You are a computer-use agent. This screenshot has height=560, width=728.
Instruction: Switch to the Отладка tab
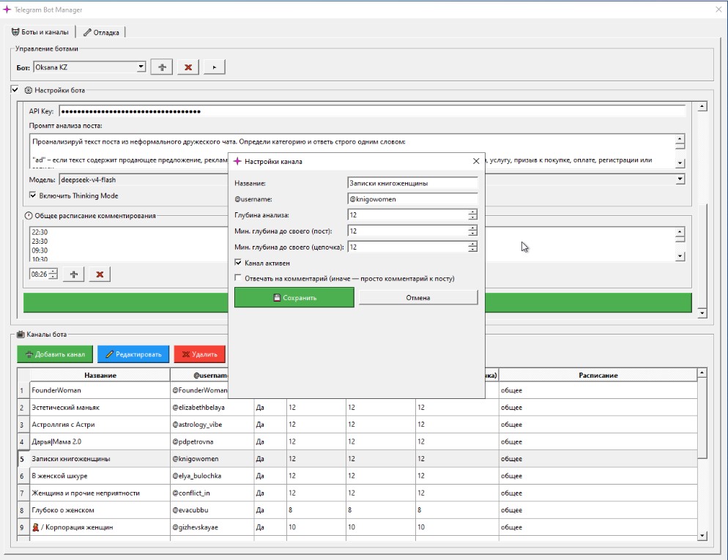click(x=101, y=32)
